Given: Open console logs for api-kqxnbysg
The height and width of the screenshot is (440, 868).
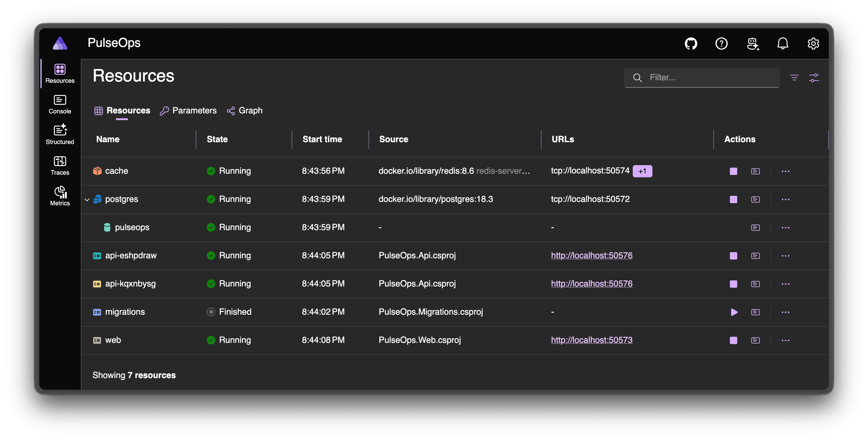Looking at the screenshot, I should (756, 284).
